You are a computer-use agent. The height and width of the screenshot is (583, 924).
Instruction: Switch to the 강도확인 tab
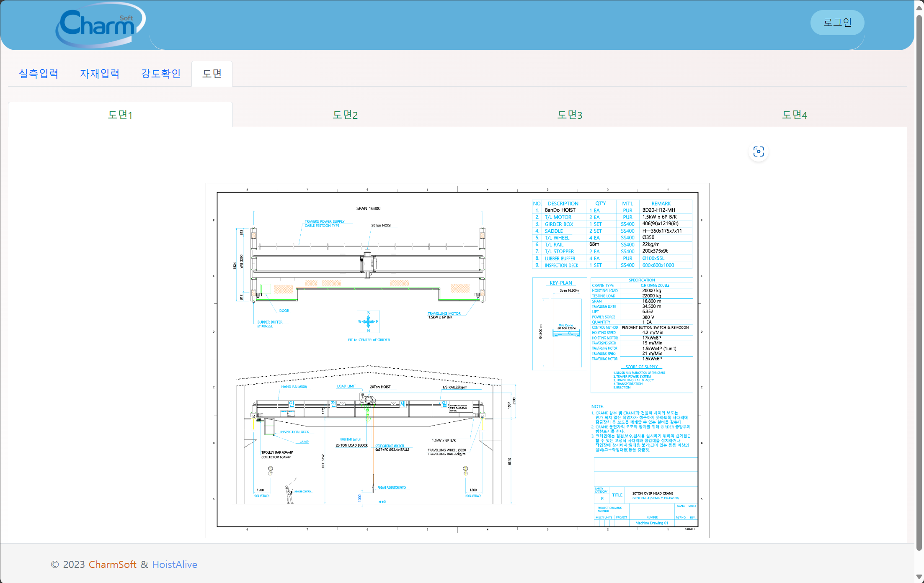161,74
